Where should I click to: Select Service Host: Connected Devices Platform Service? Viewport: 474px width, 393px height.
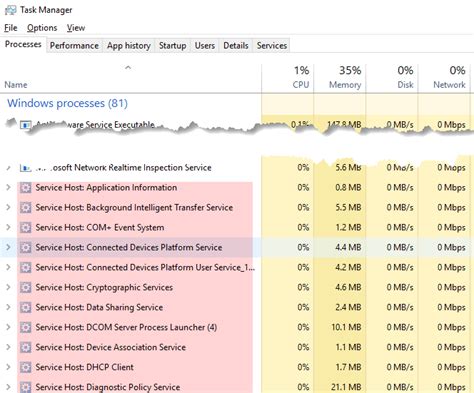point(237,248)
